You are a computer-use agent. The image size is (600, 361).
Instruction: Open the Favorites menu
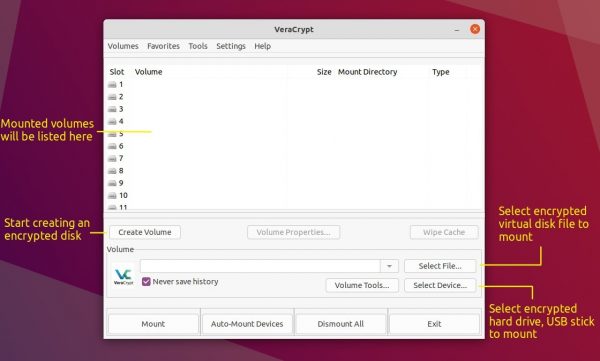coord(163,46)
